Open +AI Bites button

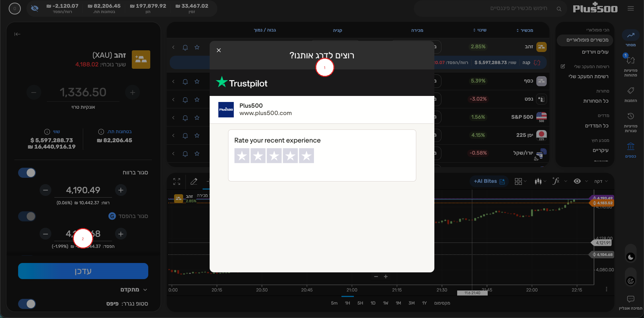[489, 181]
